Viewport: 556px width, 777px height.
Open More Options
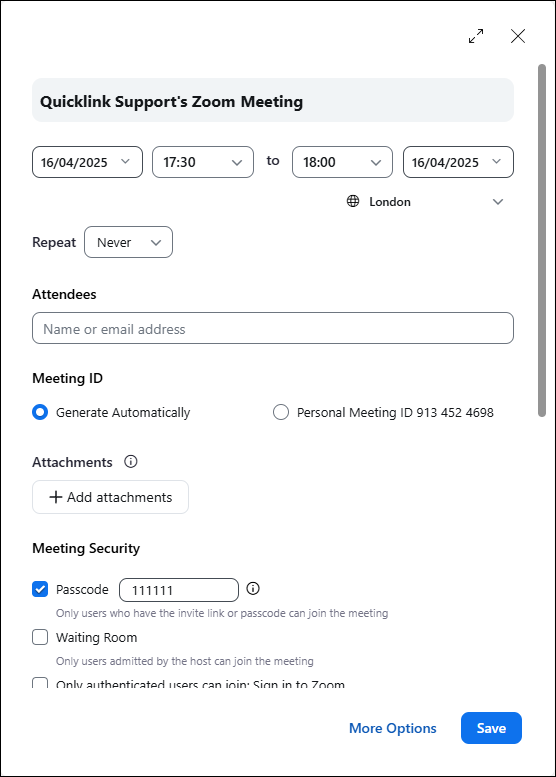pyautogui.click(x=392, y=728)
